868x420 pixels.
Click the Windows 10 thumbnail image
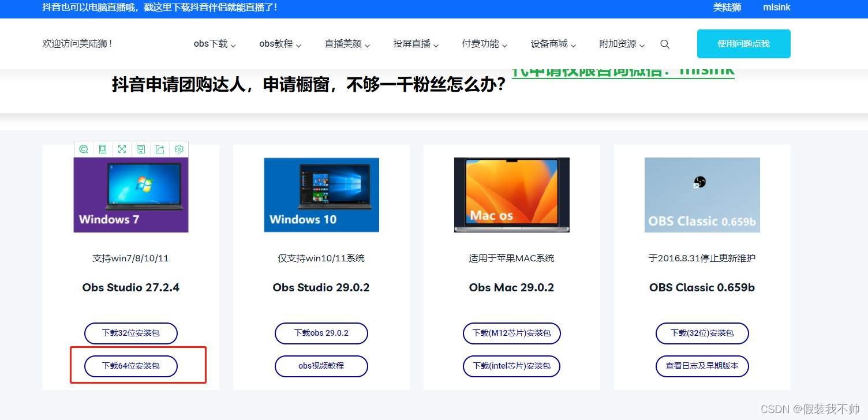321,195
